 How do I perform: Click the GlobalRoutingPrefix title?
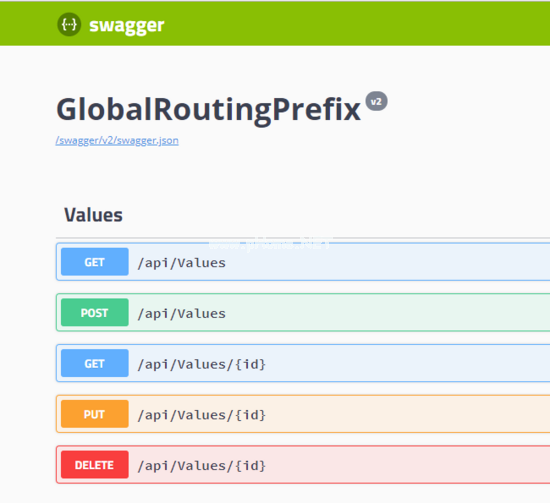pos(208,110)
